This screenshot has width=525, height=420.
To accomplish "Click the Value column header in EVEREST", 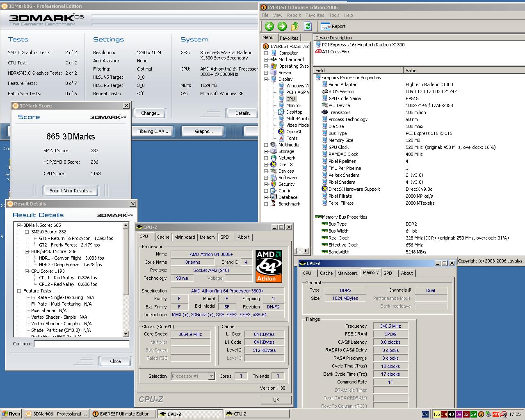I will 464,71.
